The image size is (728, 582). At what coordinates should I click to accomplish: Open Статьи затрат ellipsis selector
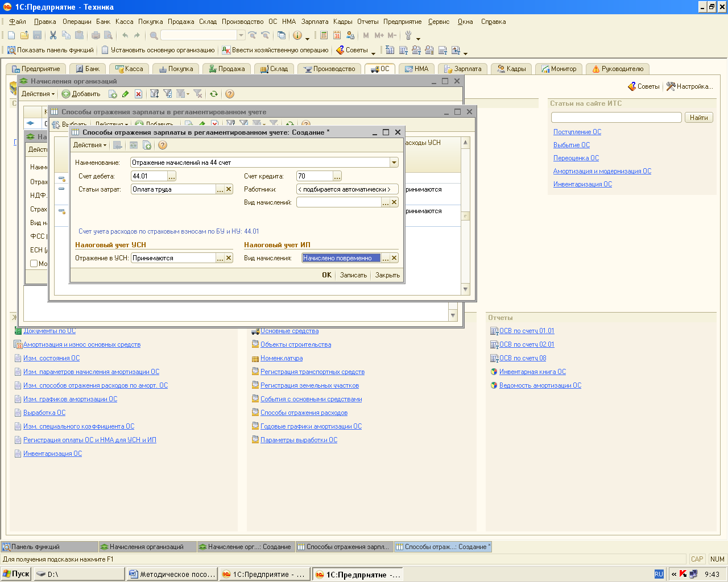click(x=220, y=189)
